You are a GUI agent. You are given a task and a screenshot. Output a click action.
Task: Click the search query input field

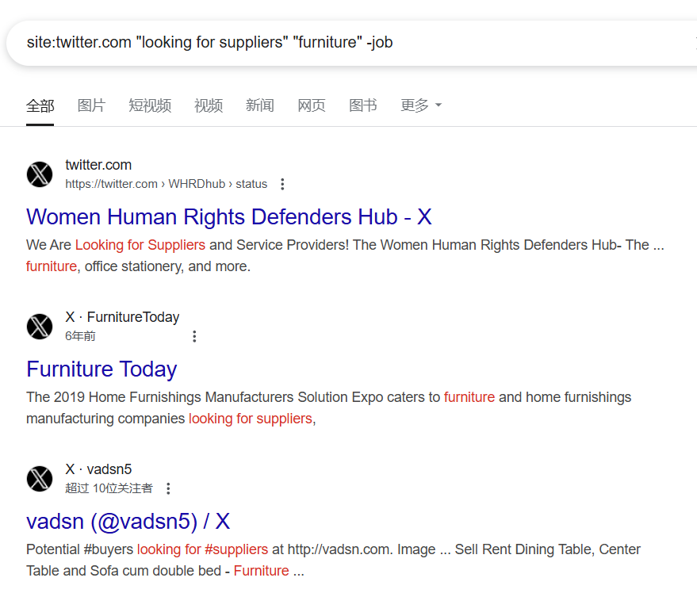[x=351, y=43]
